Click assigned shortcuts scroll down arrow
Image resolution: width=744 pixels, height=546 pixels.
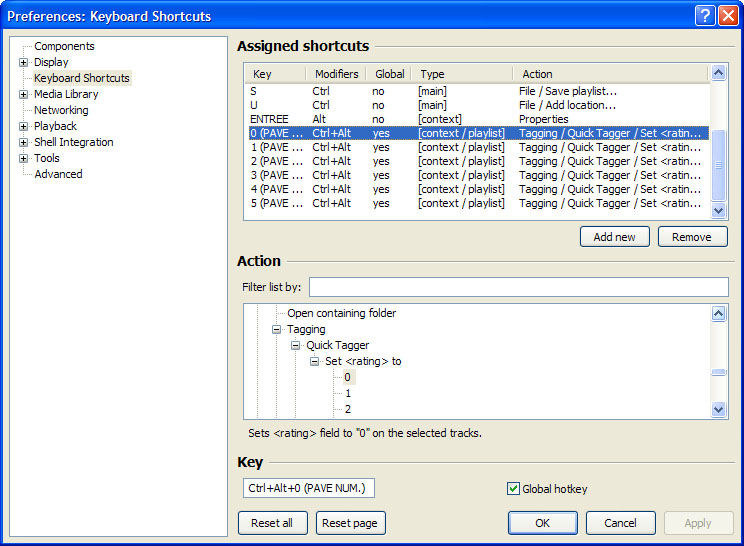718,210
